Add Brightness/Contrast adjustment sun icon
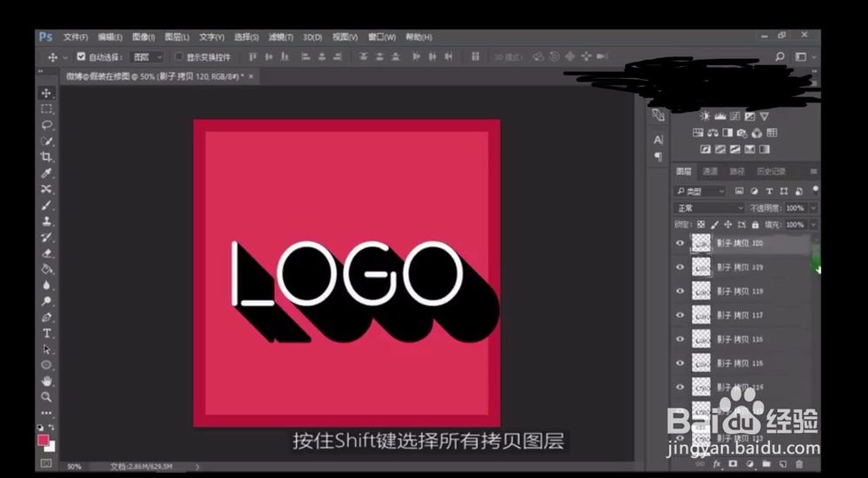The width and height of the screenshot is (868, 478). coord(705,116)
